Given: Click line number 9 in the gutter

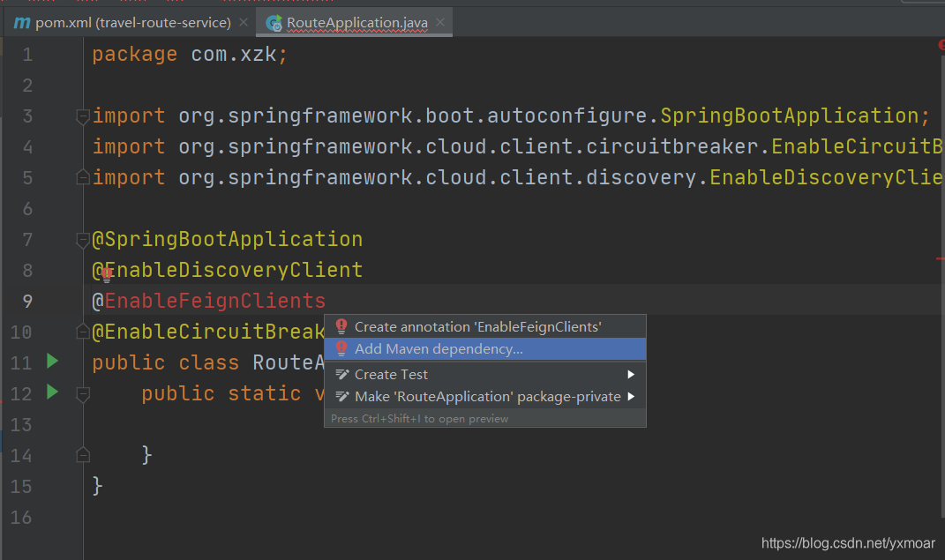Looking at the screenshot, I should click(27, 301).
